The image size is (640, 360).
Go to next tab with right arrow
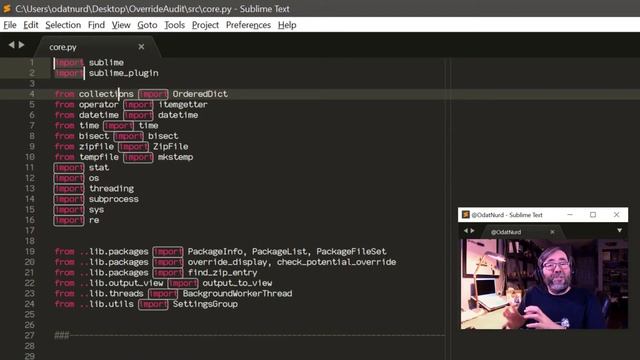click(21, 45)
